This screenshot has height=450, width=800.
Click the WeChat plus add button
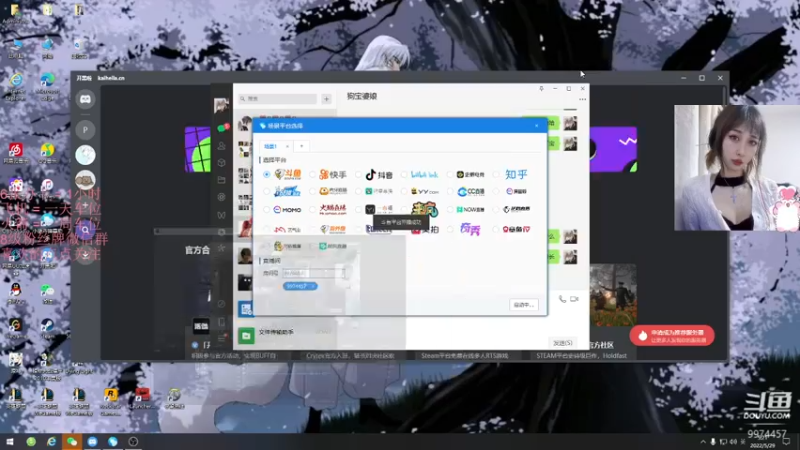coord(327,99)
